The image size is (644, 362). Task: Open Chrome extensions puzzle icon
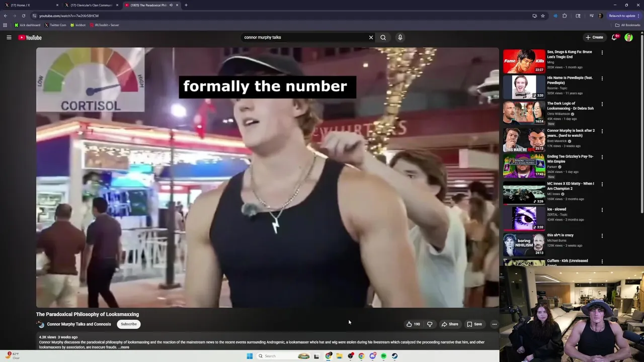click(x=565, y=16)
